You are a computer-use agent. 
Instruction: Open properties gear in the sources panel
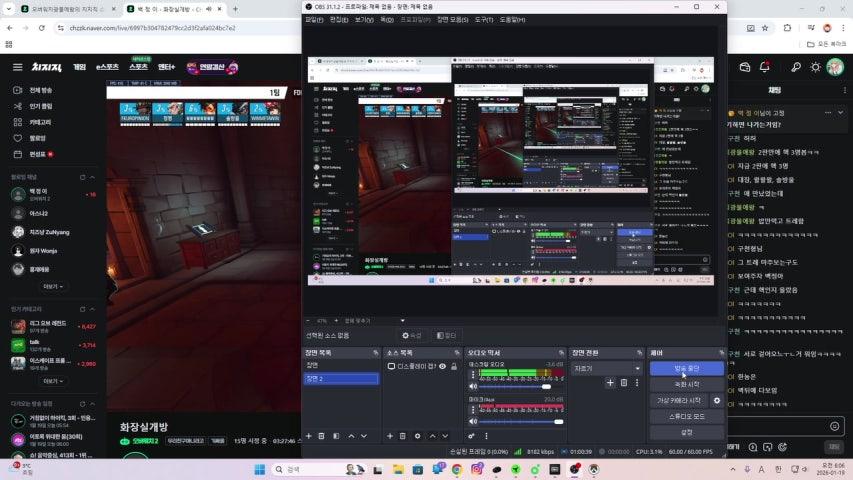[x=418, y=436]
